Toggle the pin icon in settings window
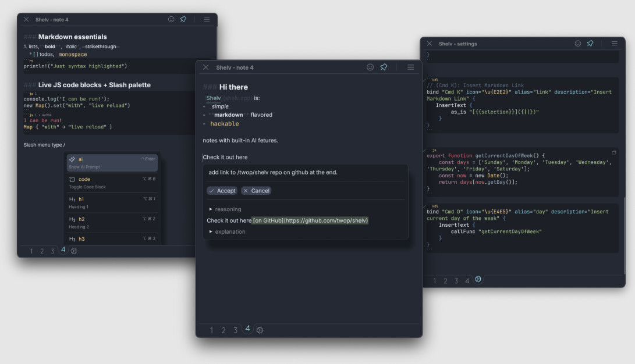Screen dimensions: 635x364 590,43
